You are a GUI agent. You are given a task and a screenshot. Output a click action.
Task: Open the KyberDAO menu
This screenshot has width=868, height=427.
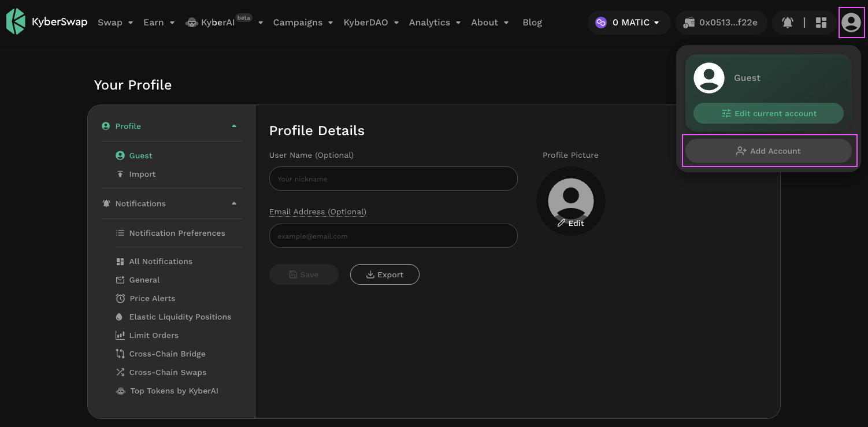point(371,23)
